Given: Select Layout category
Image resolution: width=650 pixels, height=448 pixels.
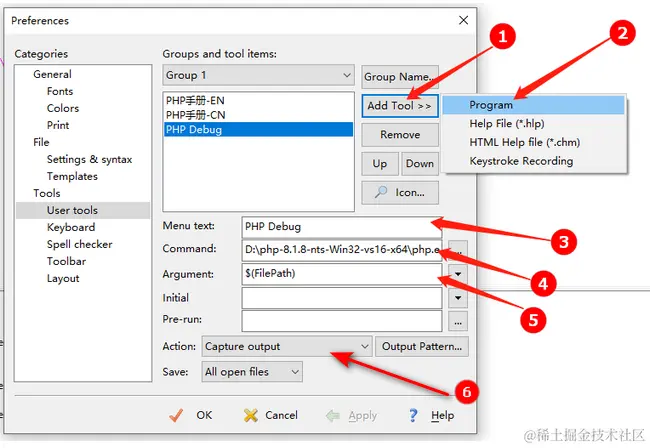Looking at the screenshot, I should click(63, 278).
